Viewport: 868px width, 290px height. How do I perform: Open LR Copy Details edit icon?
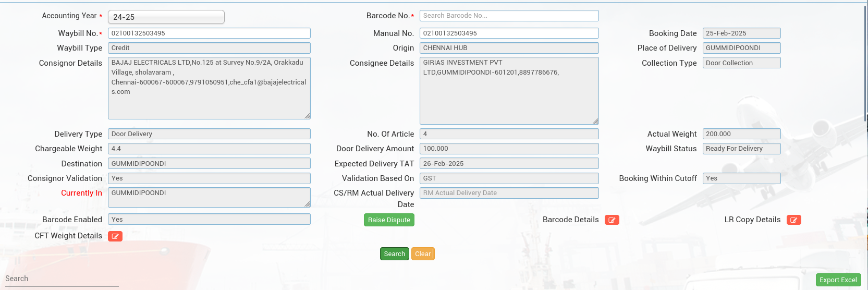click(x=793, y=220)
